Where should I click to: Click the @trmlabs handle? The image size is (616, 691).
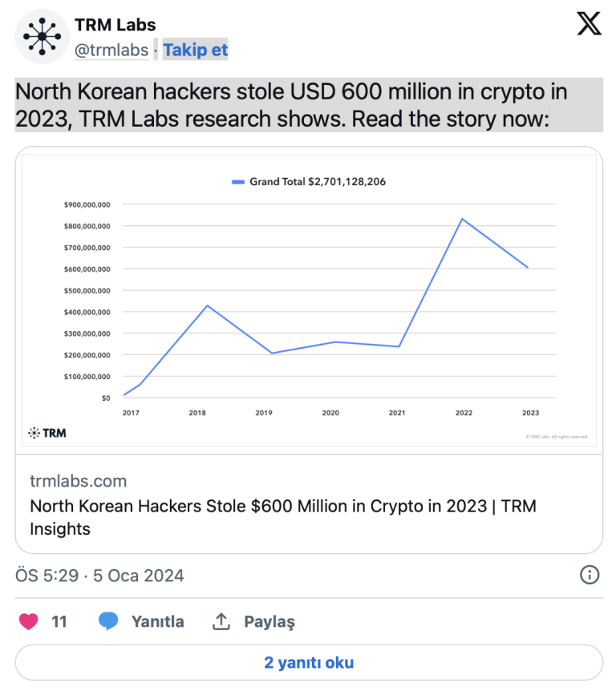pyautogui.click(x=111, y=51)
